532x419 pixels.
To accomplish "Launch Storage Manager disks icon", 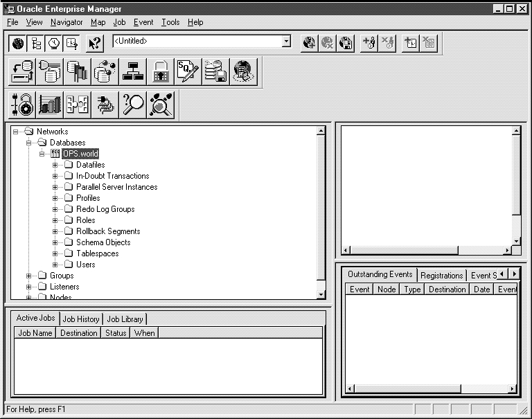I will pos(216,71).
